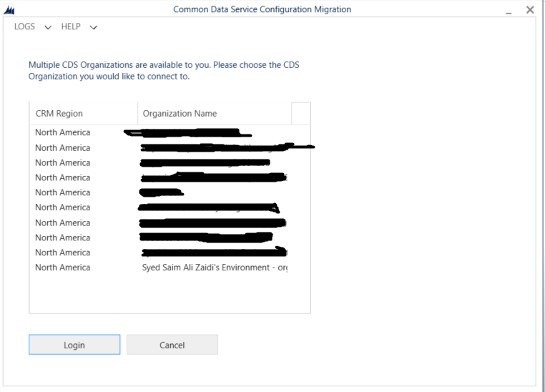Select the first North America organization row
This screenshot has height=392, width=545.
tap(170, 132)
